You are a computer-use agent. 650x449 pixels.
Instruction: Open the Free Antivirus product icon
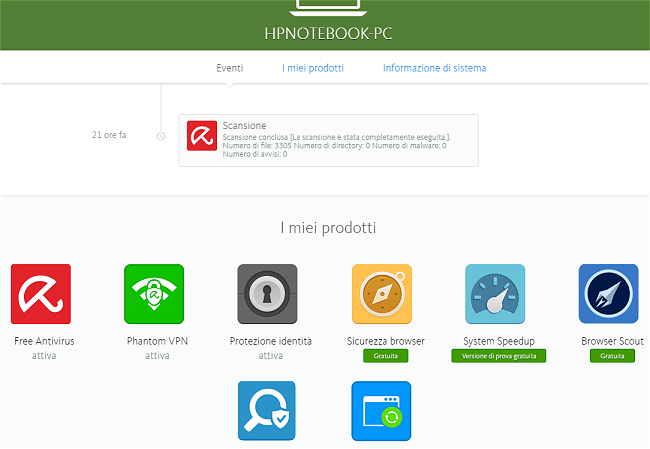41,294
